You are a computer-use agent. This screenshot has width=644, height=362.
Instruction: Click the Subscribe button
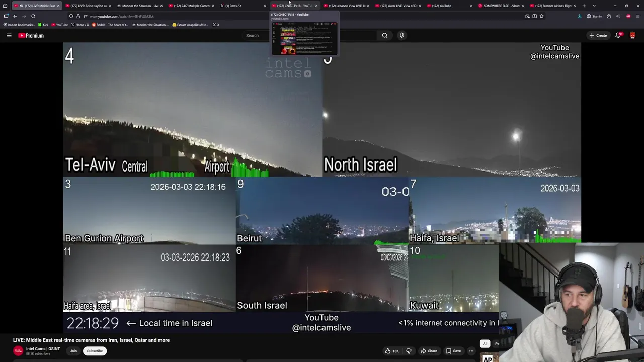[95, 351]
